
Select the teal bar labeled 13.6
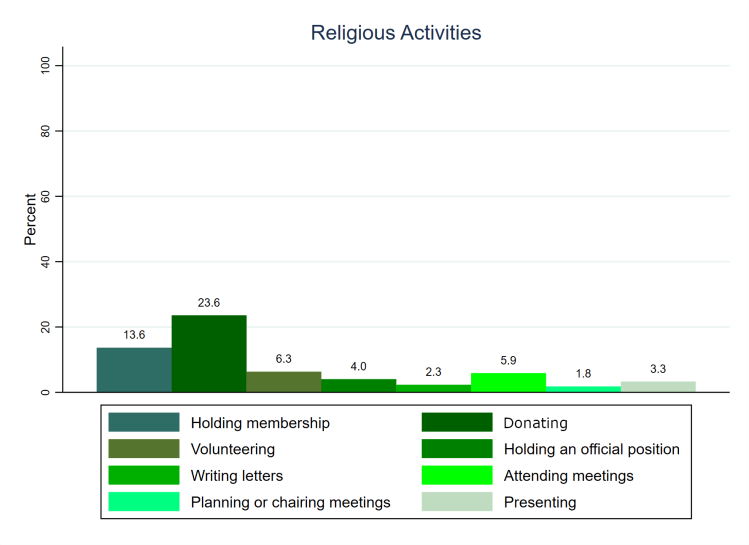(134, 370)
